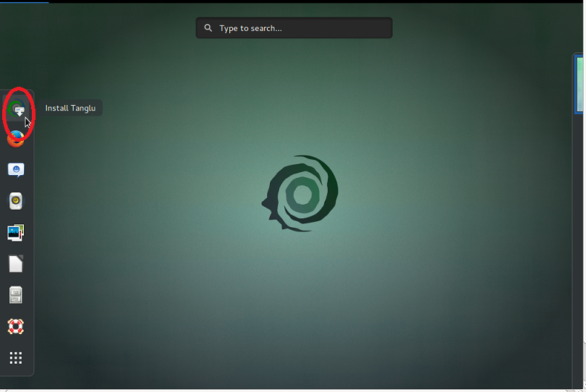This screenshot has height=392, width=586.
Task: Open the Empathy chat icon
Action: pos(16,170)
